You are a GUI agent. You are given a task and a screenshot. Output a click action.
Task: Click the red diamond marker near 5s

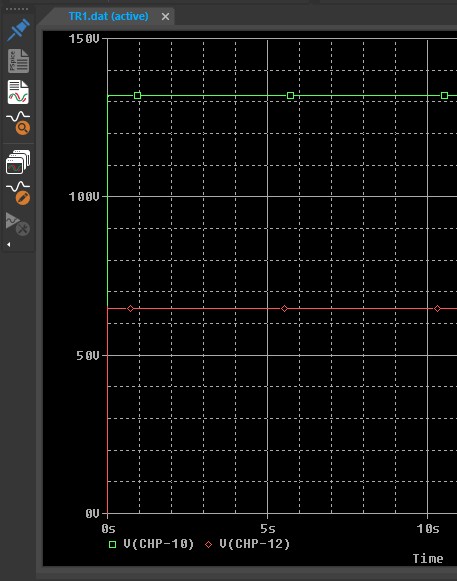pos(284,308)
